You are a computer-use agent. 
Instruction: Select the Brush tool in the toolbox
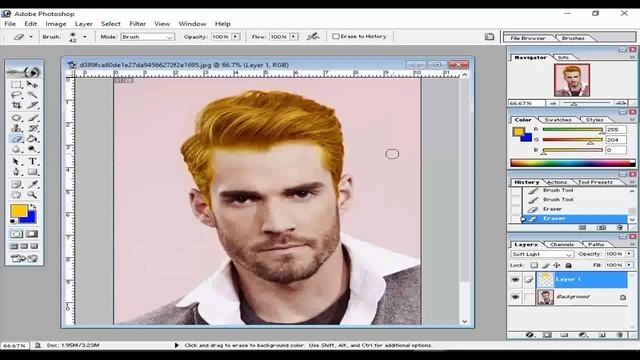32,118
